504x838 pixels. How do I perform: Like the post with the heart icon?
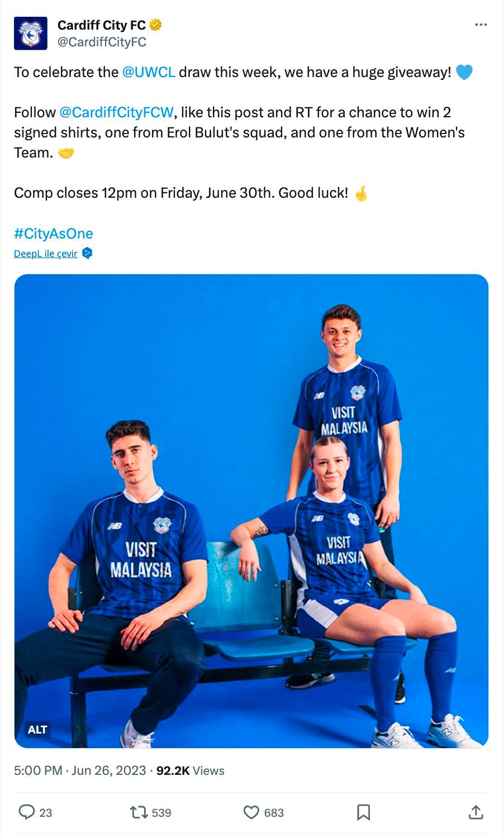point(251,812)
